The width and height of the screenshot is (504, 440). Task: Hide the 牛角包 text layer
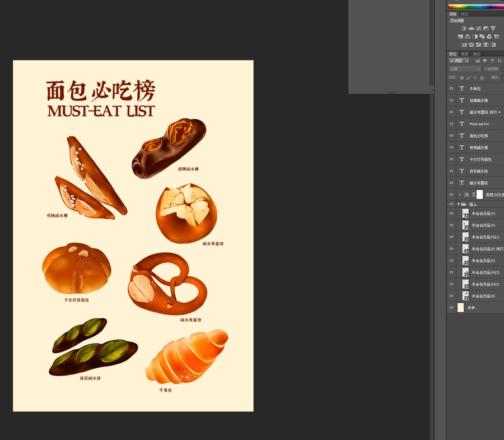[x=451, y=89]
